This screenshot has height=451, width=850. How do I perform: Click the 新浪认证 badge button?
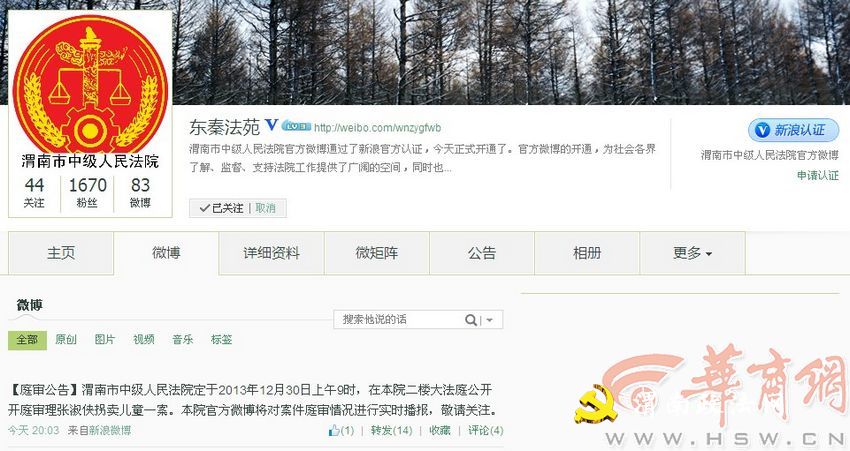tap(794, 130)
